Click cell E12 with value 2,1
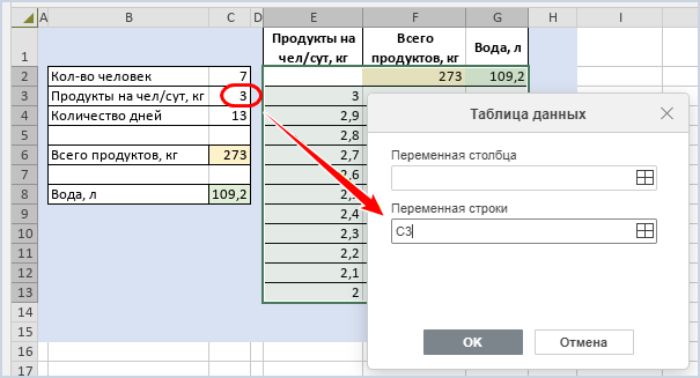This screenshot has height=378, width=700. pos(313,273)
